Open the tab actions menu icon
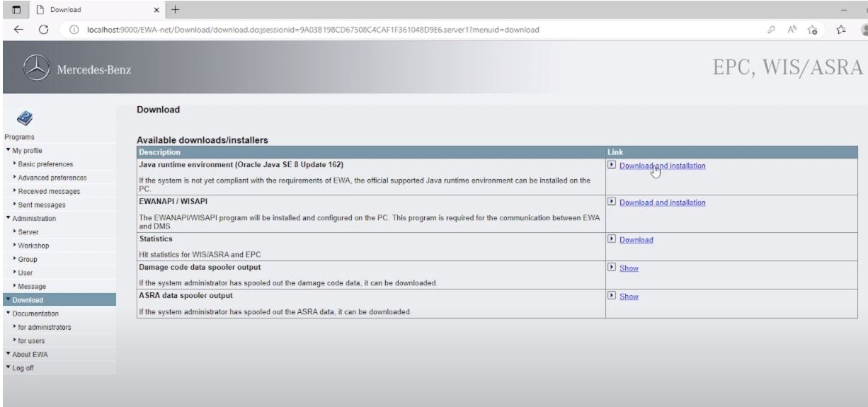Screen dimensions: 868x407 (x=16, y=9)
